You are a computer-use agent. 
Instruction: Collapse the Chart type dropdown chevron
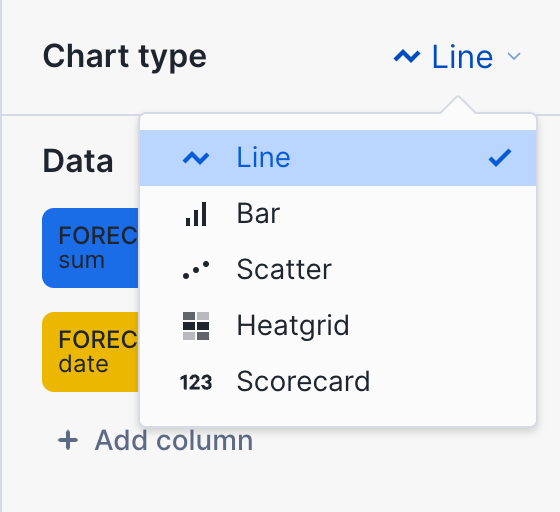tap(514, 56)
